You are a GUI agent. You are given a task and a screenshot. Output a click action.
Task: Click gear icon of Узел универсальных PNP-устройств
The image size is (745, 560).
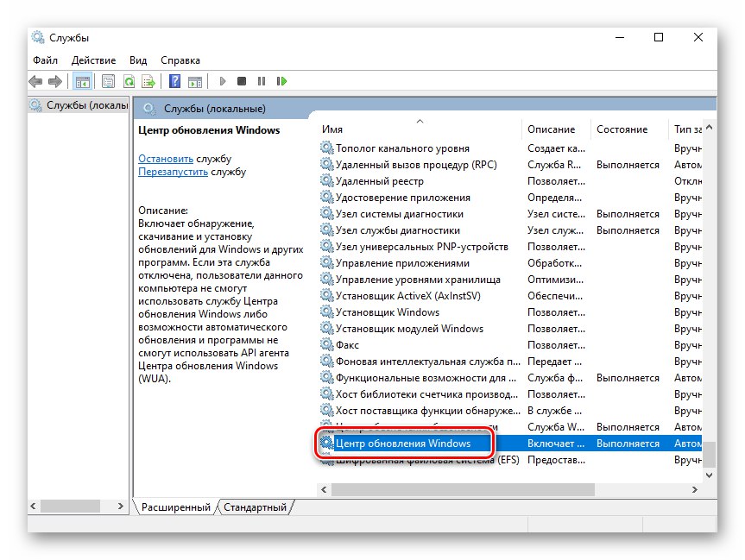[x=326, y=246]
